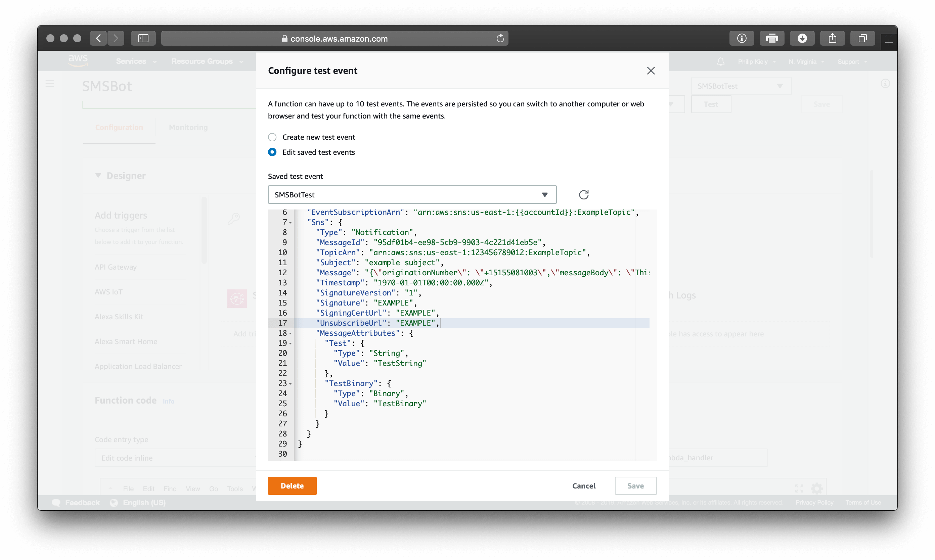The image size is (935, 560).
Task: Click the Safari address bar
Action: click(x=335, y=38)
